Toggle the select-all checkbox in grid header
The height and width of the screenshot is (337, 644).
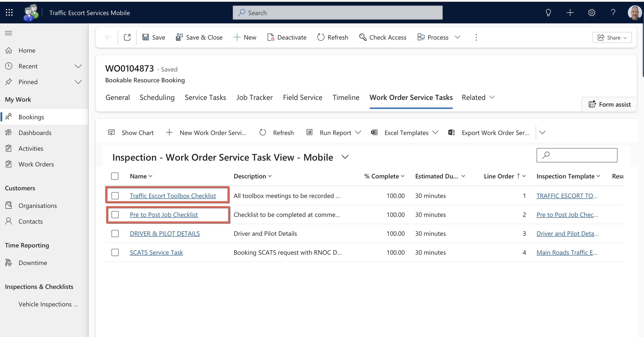tap(115, 176)
